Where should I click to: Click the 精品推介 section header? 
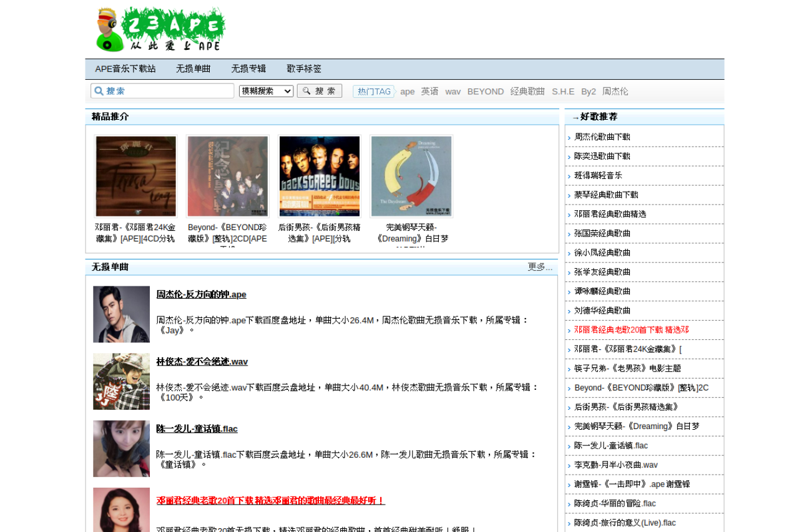click(x=110, y=117)
